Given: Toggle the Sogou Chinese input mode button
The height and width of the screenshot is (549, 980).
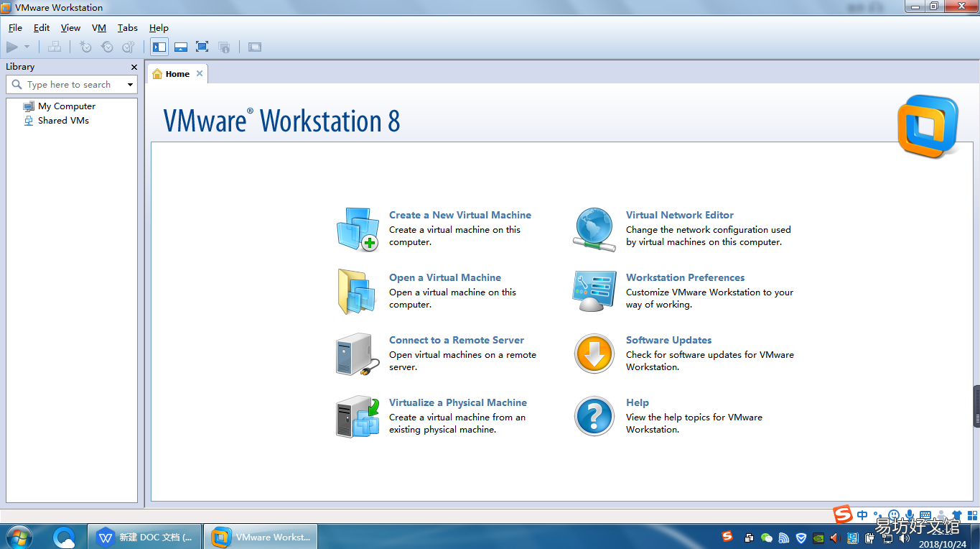Looking at the screenshot, I should pos(862,515).
